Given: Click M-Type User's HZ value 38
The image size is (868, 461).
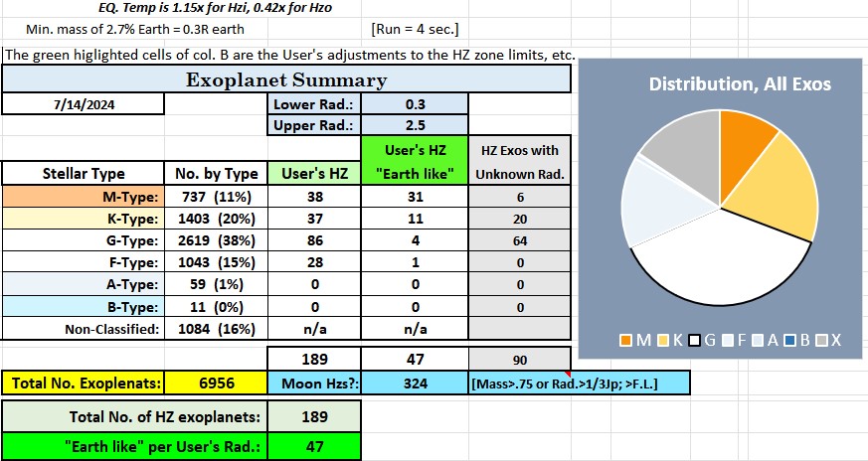Looking at the screenshot, I should pyautogui.click(x=314, y=197).
